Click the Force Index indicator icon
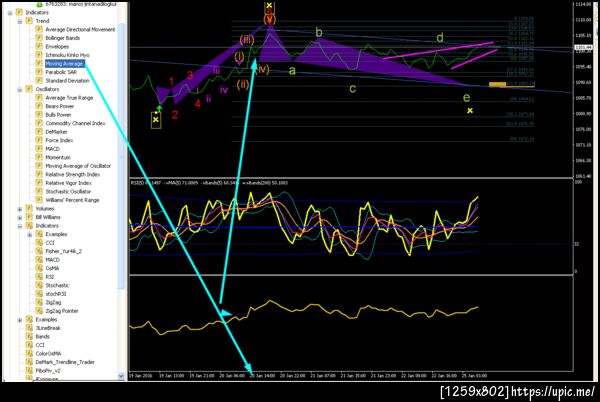 click(39, 140)
